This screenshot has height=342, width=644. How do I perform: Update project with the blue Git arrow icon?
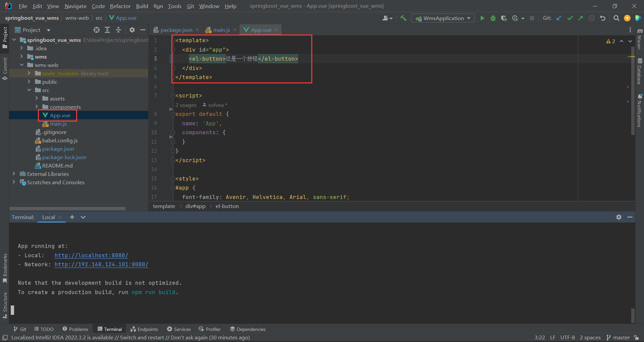[559, 18]
